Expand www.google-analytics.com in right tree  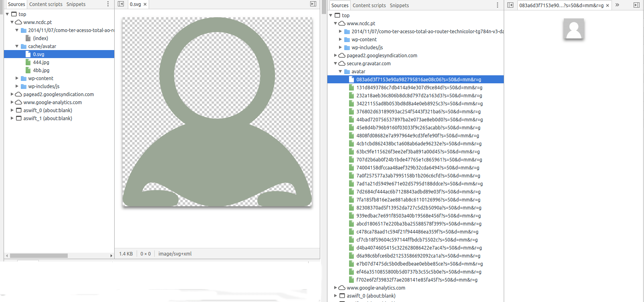click(335, 288)
